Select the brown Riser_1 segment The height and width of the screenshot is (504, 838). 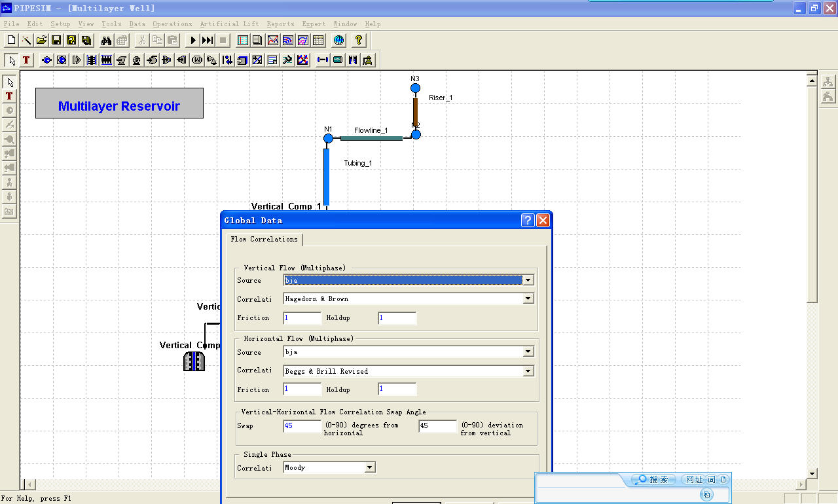click(x=415, y=111)
